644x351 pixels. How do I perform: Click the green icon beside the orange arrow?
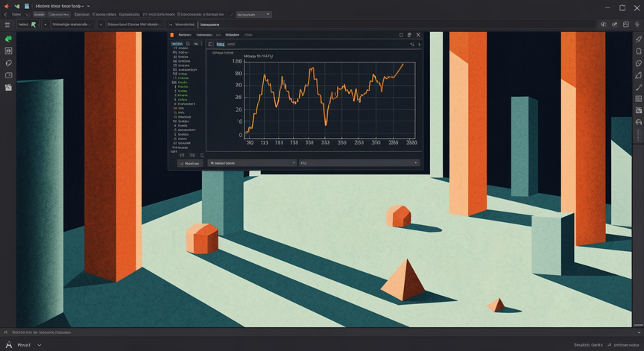pos(17,6)
